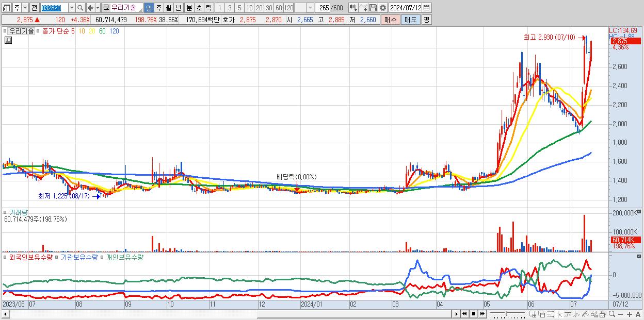Select the stock code field 032820
Screen dimensions: 644x320
[x=54, y=8]
